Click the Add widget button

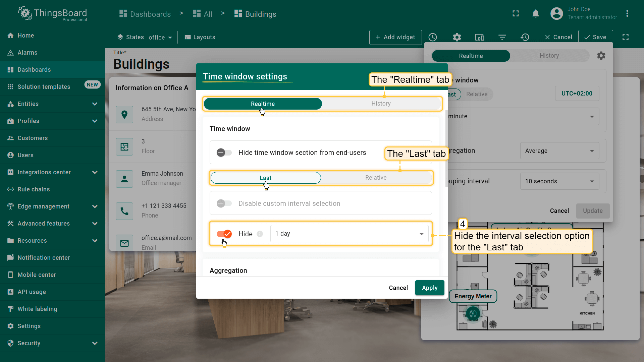(395, 37)
